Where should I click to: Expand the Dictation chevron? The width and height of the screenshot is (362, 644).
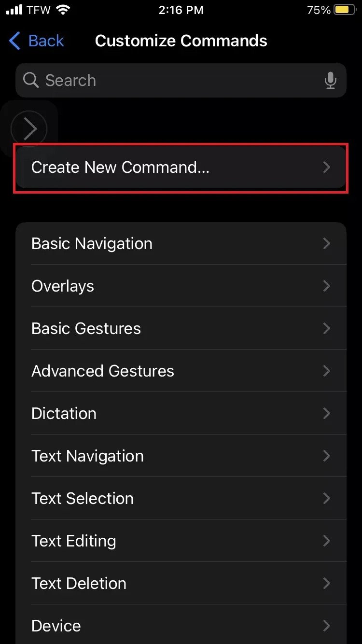pyautogui.click(x=327, y=413)
